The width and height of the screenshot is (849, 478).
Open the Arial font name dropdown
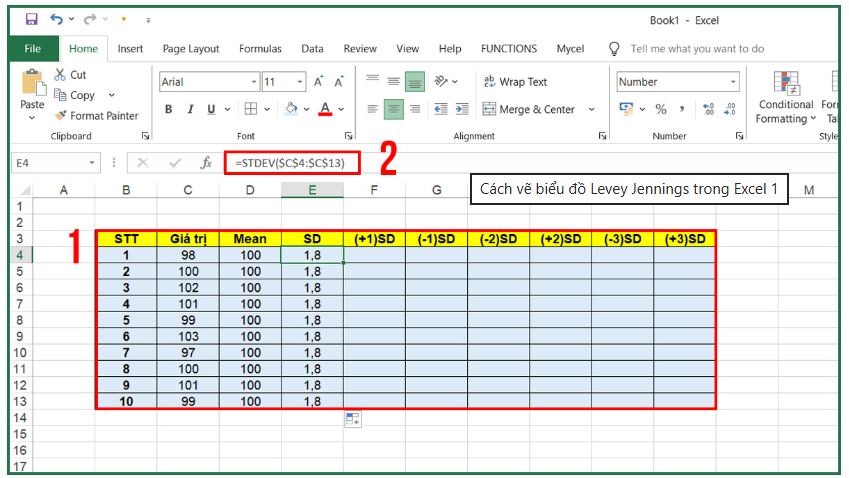(x=253, y=82)
